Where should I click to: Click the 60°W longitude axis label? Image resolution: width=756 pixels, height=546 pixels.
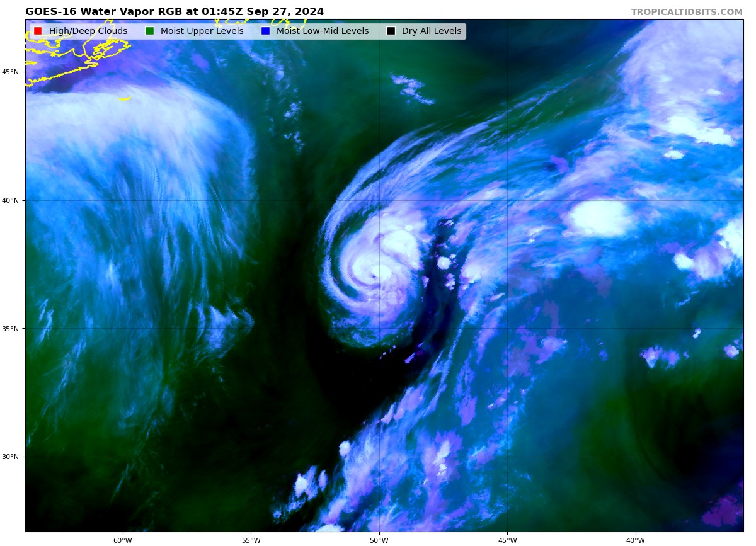(x=123, y=540)
